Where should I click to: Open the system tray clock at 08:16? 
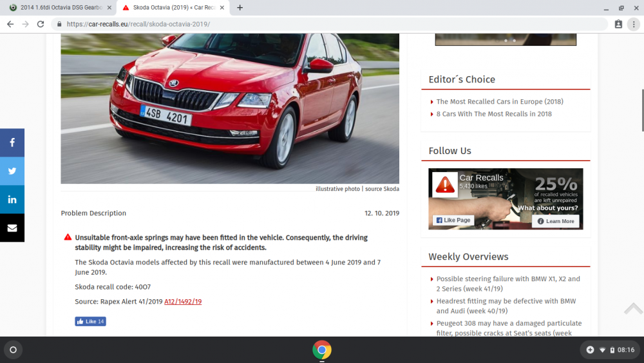point(626,350)
